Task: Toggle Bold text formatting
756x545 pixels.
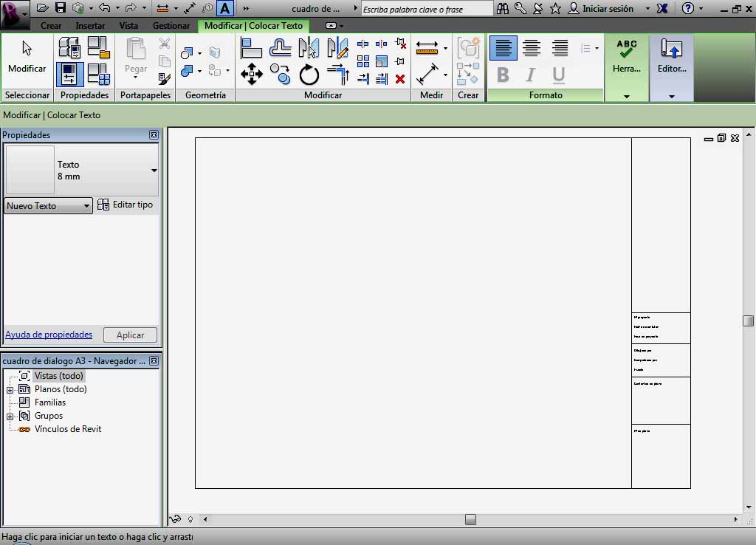Action: point(503,75)
